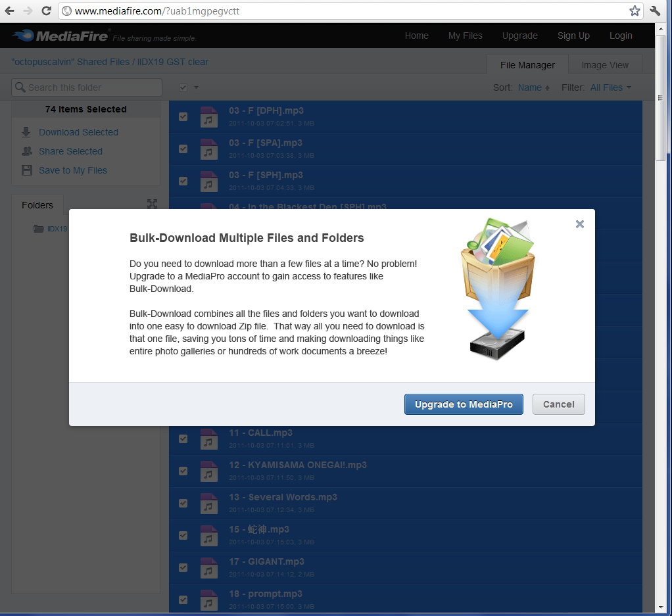Open the Chrome wrench settings menu
672x616 pixels.
655,11
